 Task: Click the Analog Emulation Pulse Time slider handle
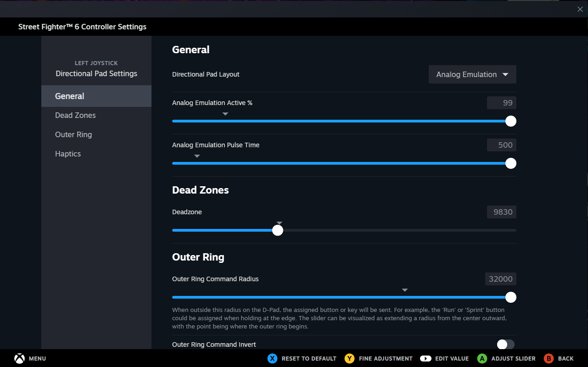(x=510, y=163)
